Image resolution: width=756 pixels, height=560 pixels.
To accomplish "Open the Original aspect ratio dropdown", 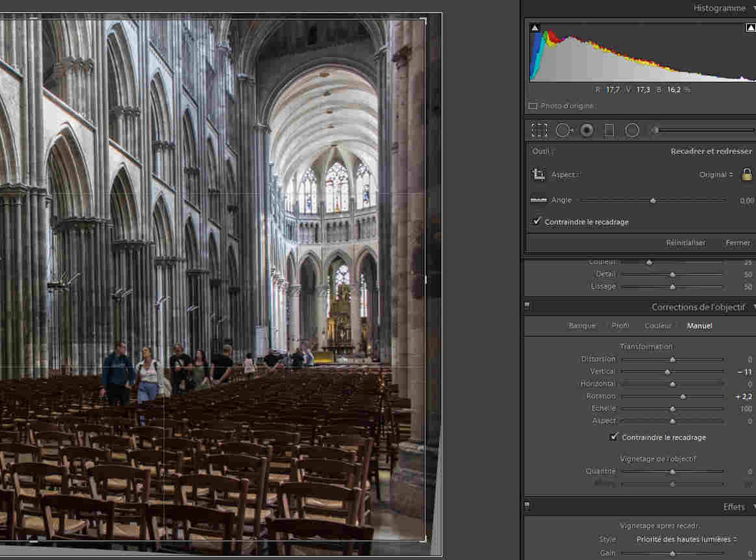I will point(716,174).
